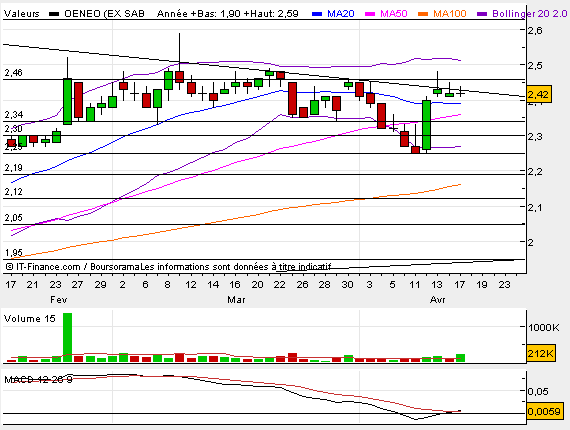Click the 2,05 support level label
This screenshot has width=570, height=430.
[13, 218]
